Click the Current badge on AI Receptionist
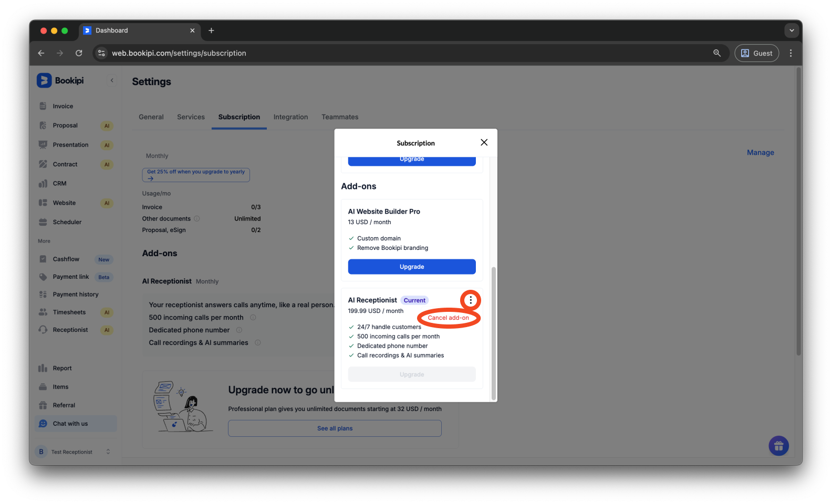 (x=414, y=300)
